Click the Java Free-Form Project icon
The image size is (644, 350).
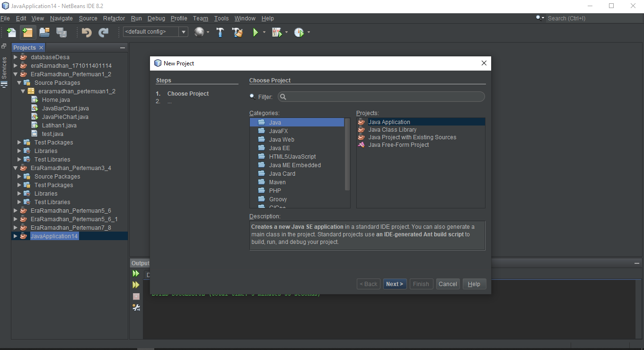coord(362,145)
